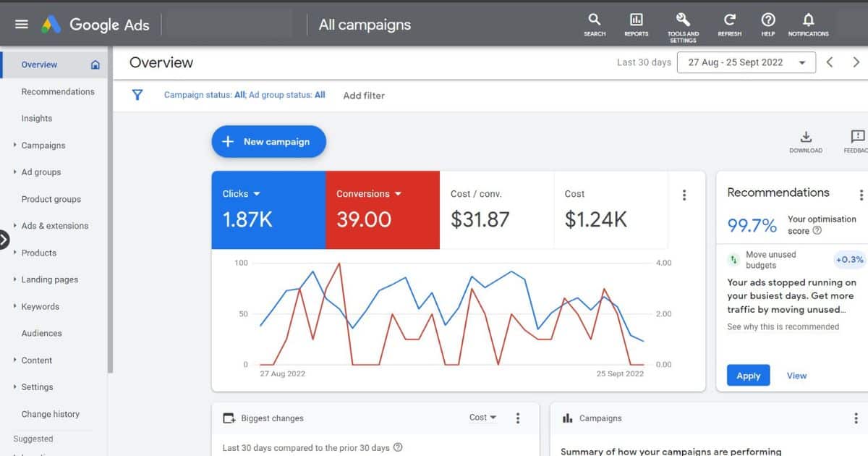Open the hamburger navigation menu
This screenshot has height=456, width=868.
[x=21, y=24]
